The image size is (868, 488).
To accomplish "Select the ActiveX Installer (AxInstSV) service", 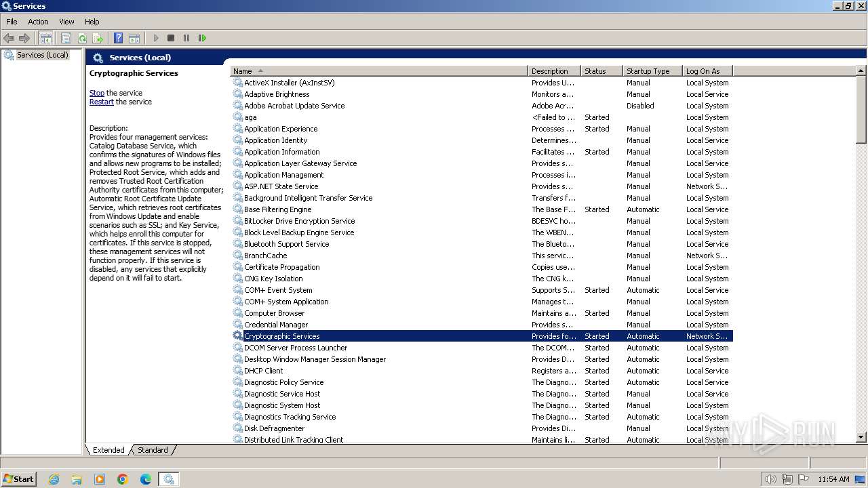I will (x=481, y=83).
